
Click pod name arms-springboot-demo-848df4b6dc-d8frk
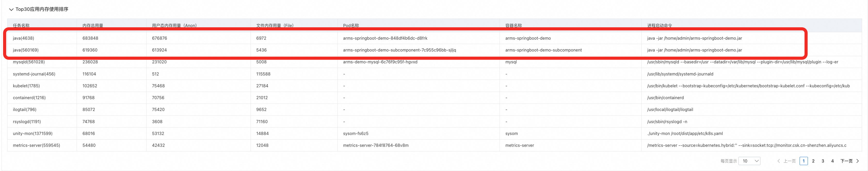coord(385,38)
